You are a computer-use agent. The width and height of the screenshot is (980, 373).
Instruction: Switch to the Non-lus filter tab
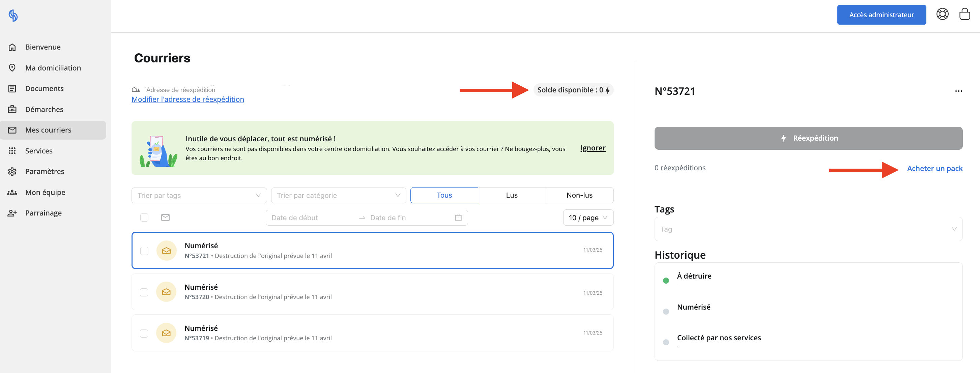[579, 195]
